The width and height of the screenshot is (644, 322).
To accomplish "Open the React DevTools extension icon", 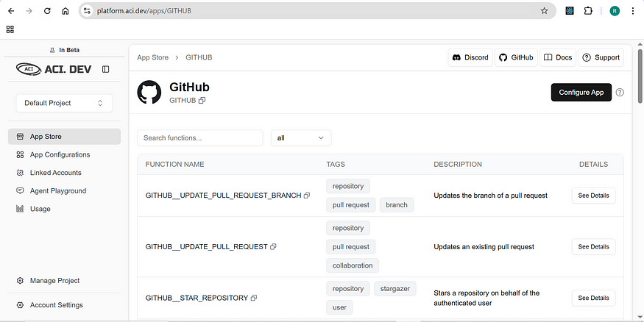I will point(570,11).
